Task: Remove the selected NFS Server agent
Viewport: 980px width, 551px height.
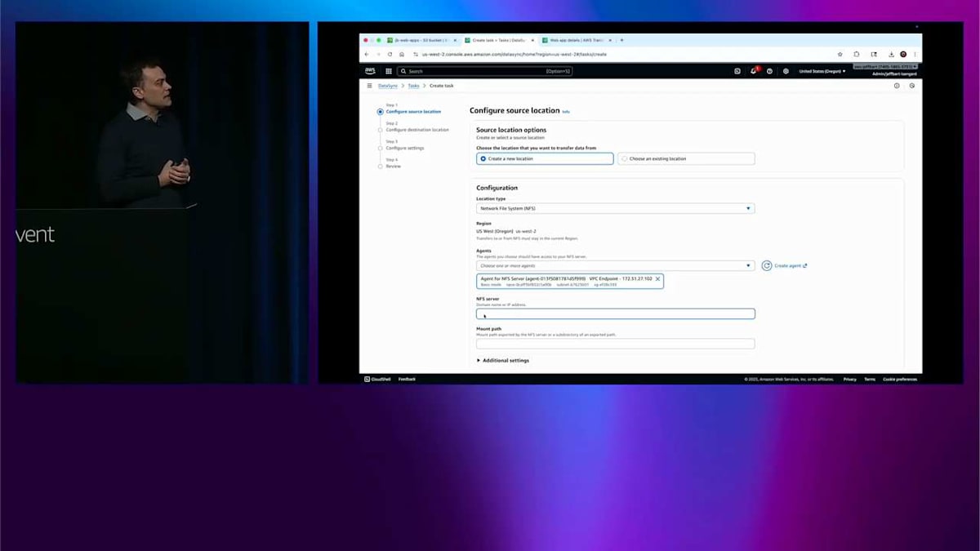Action: pyautogui.click(x=657, y=279)
